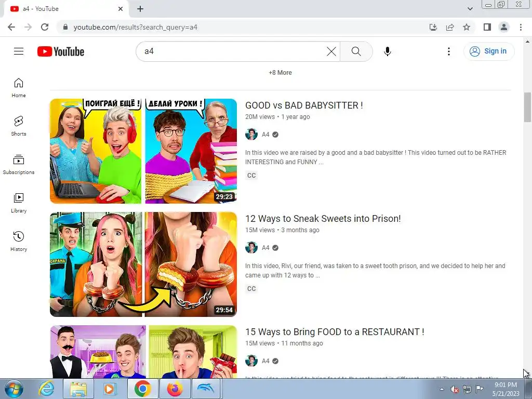Bookmark this page with star icon
The height and width of the screenshot is (399, 532).
[x=467, y=27]
